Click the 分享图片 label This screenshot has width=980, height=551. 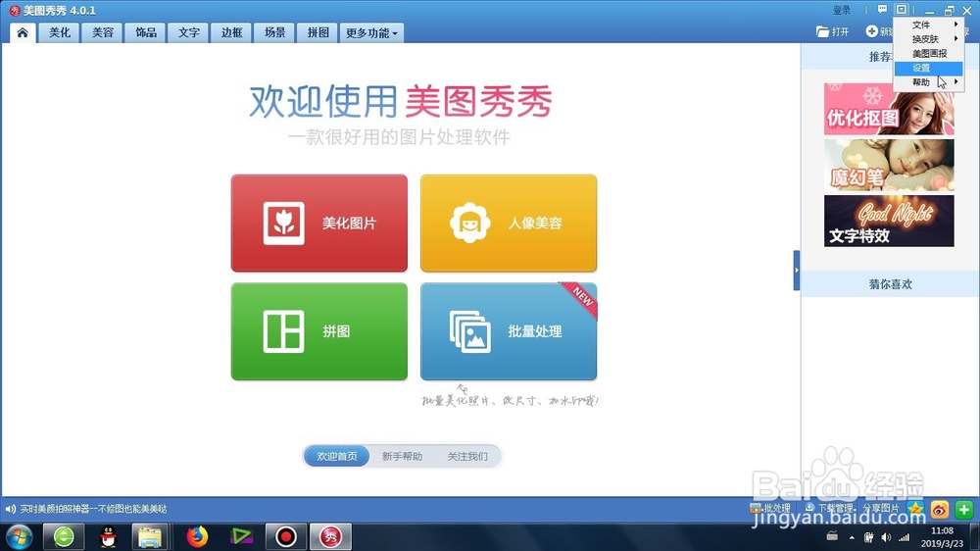pos(881,509)
